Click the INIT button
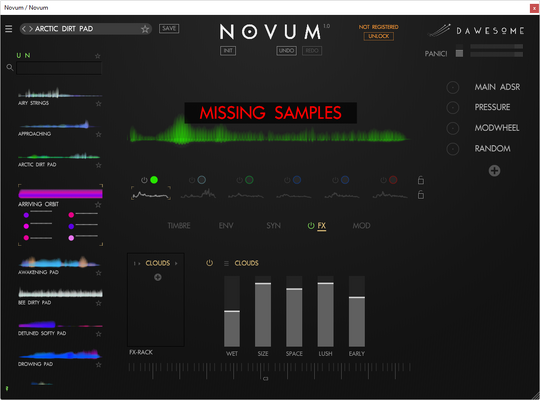 pos(228,51)
